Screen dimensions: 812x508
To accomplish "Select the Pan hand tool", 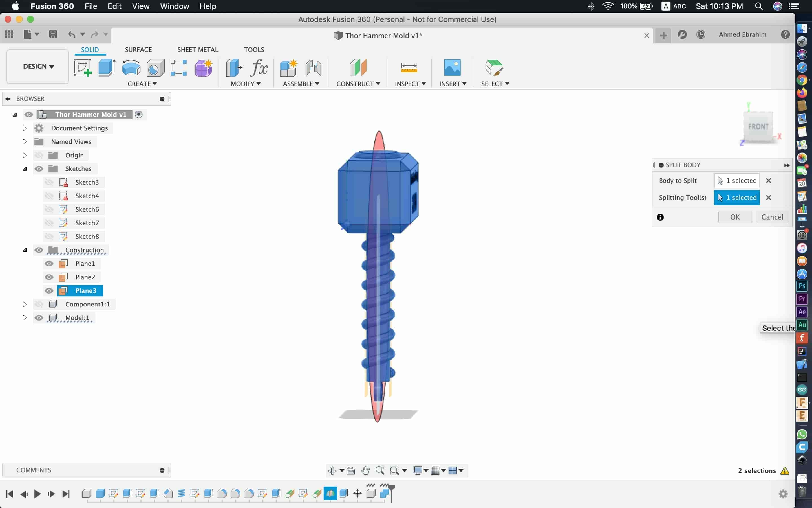I will [x=365, y=470].
